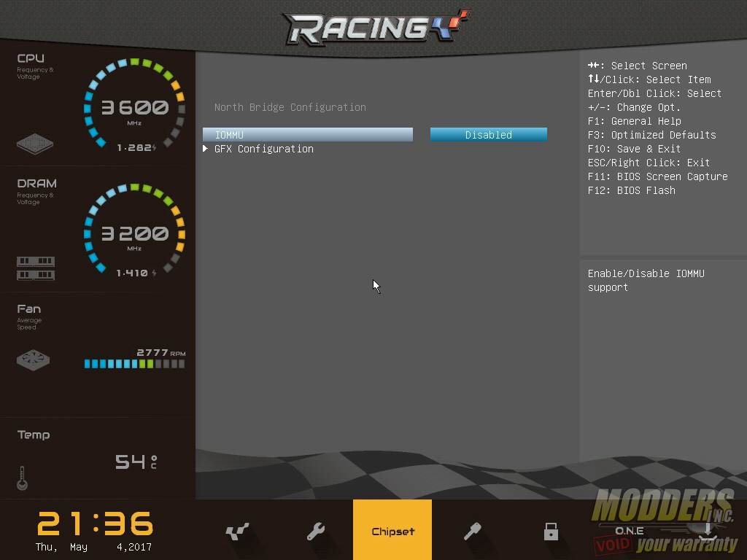Click the fan icon
This screenshot has width=747, height=560.
coord(33,360)
